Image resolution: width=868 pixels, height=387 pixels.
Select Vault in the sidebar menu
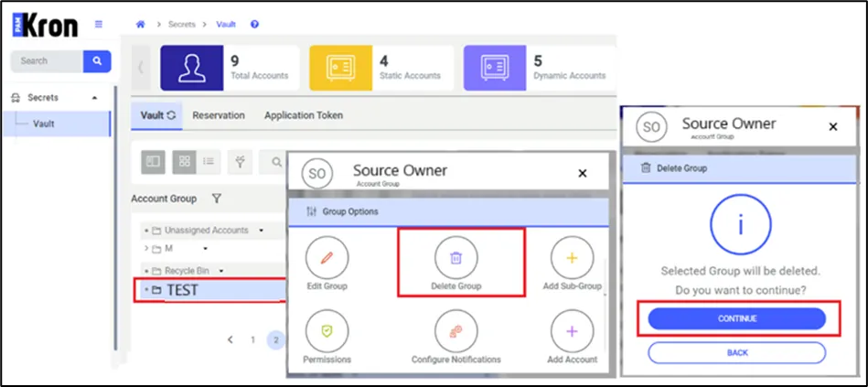[x=57, y=124]
